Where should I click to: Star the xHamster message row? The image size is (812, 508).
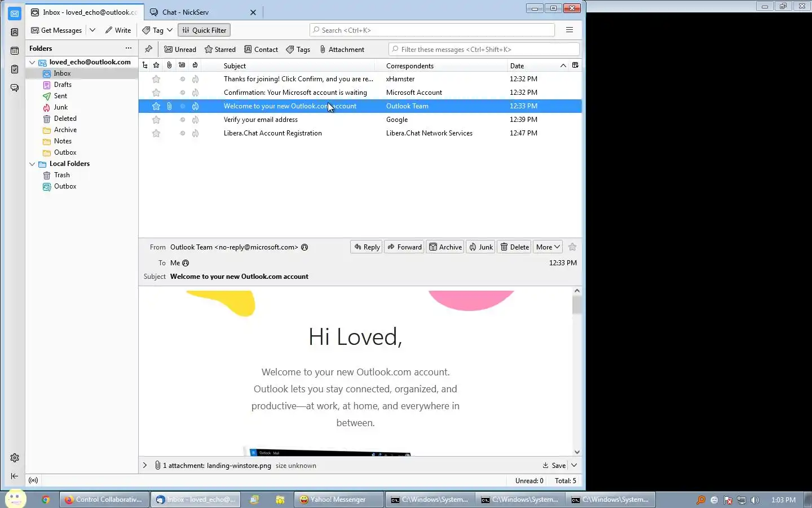[x=156, y=79]
